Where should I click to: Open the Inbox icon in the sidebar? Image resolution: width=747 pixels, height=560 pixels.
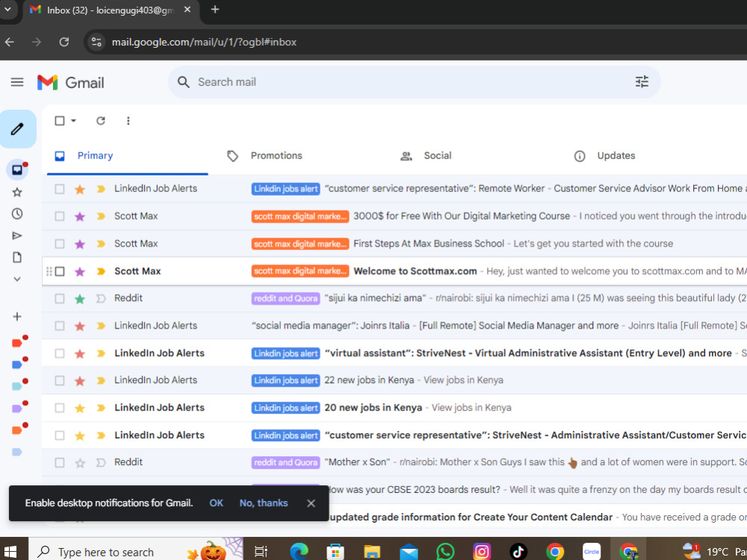tap(17, 170)
